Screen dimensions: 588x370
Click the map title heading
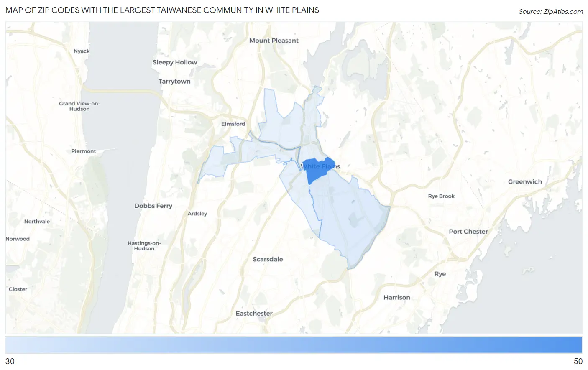162,10
